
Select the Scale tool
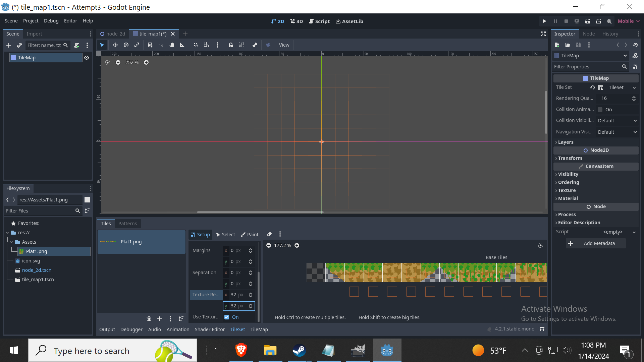coord(137,45)
